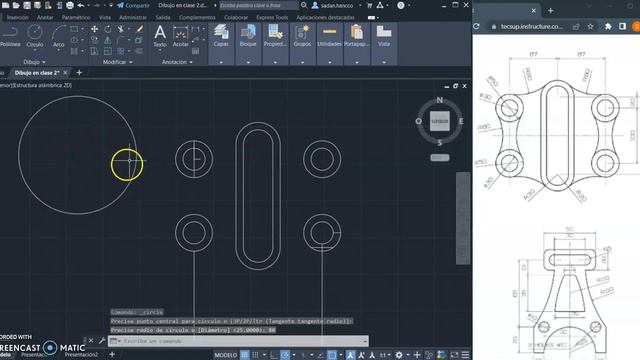Open the browser extensions puzzle icon
The width and height of the screenshot is (640, 360).
point(608,27)
